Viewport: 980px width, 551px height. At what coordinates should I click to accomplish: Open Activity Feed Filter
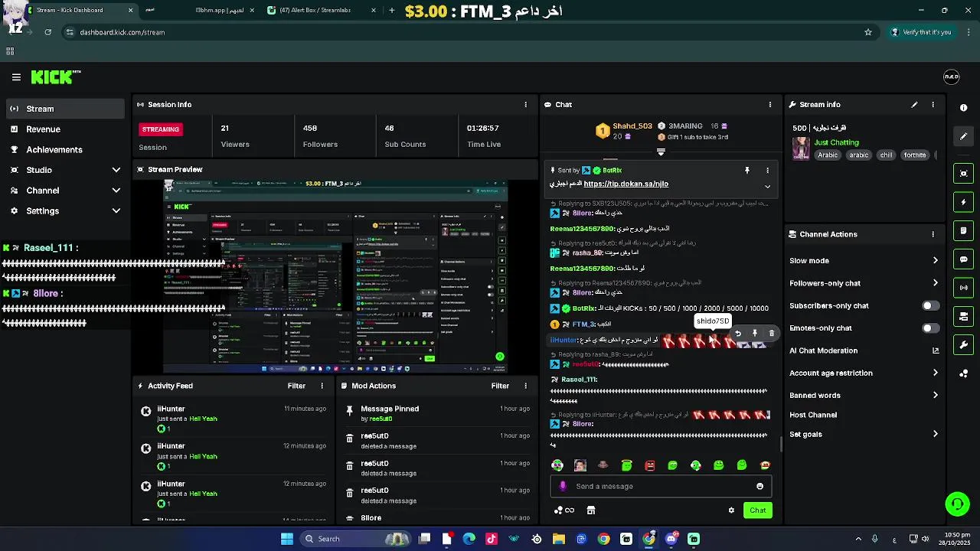[x=296, y=386]
